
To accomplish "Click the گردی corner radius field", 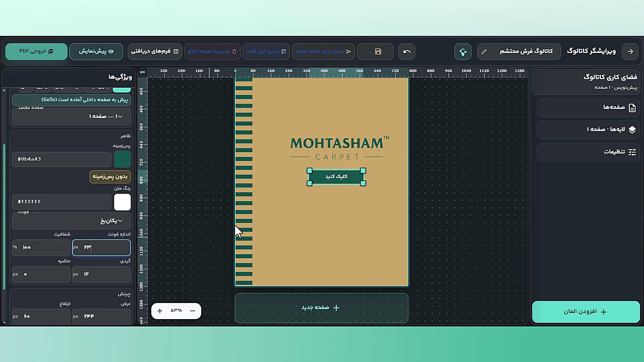I will (x=101, y=275).
